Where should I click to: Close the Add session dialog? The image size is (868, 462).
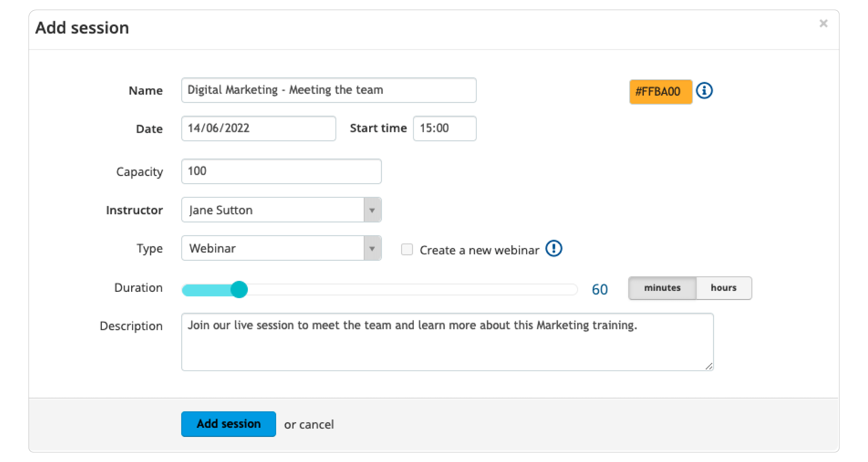coord(824,23)
